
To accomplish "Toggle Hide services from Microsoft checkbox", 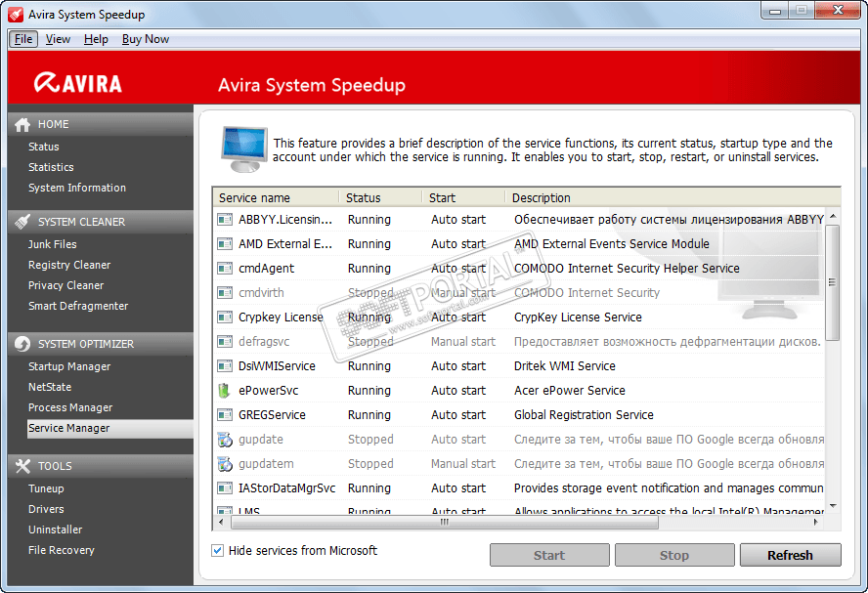I will [218, 551].
